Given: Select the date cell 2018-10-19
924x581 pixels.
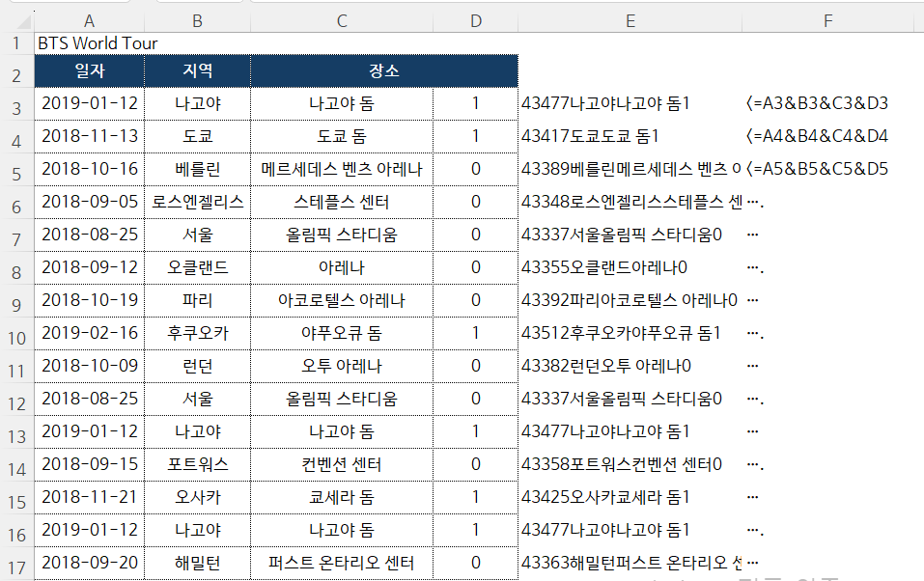Looking at the screenshot, I should [x=89, y=300].
